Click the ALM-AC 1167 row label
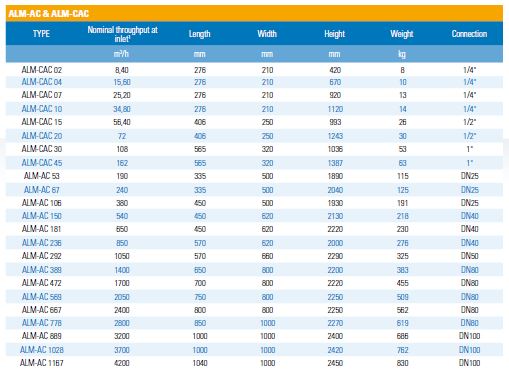This screenshot has height=375, width=509. click(x=42, y=363)
